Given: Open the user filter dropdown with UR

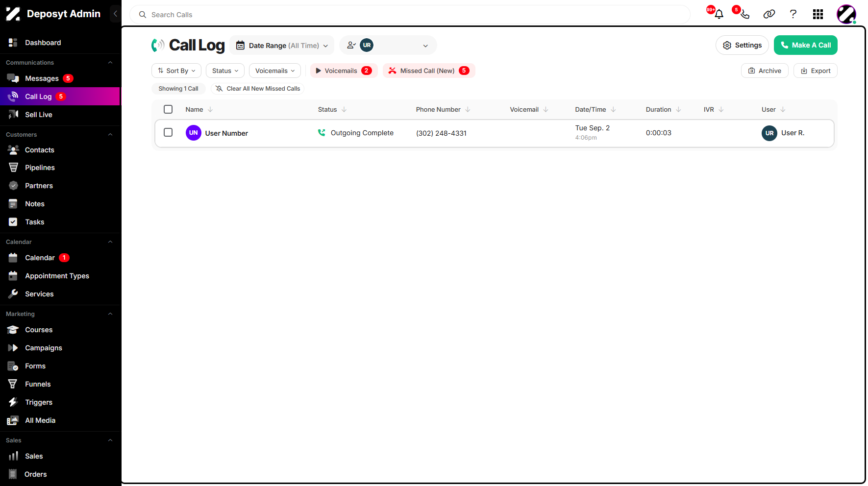Looking at the screenshot, I should (x=388, y=45).
